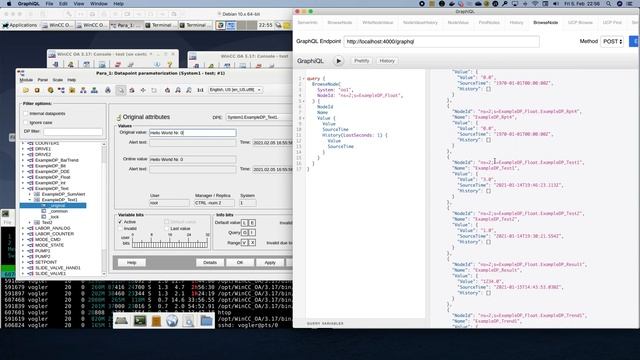The width and height of the screenshot is (640, 360).
Task: Switch to the Serverinfo tab
Action: point(307,22)
